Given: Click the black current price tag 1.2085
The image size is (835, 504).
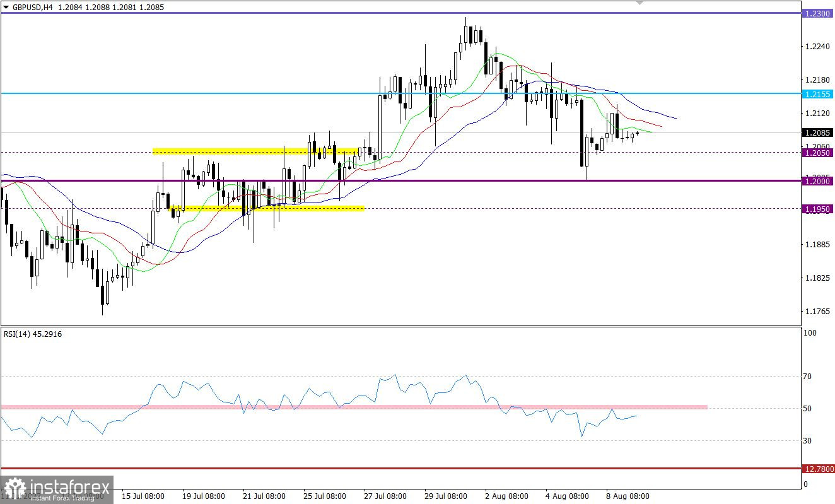Looking at the screenshot, I should click(817, 132).
